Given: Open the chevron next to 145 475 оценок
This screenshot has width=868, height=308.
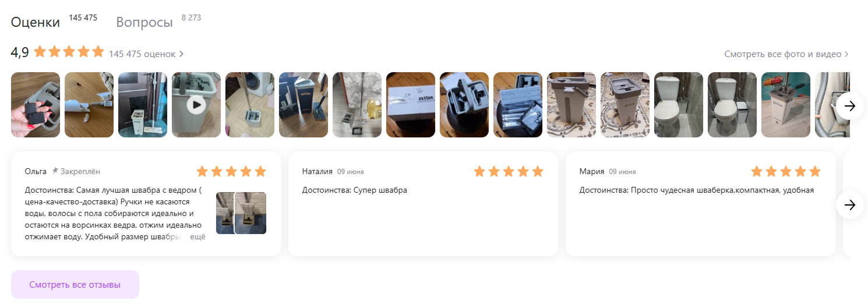Looking at the screenshot, I should coord(181,54).
